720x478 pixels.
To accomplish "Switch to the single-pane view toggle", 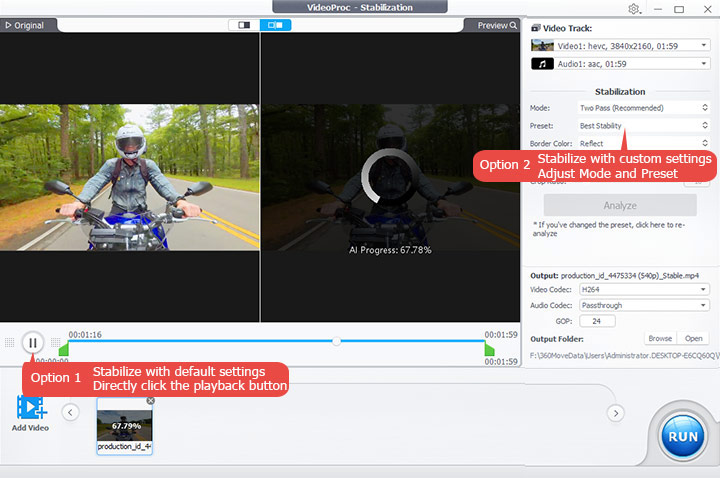I will 243,25.
